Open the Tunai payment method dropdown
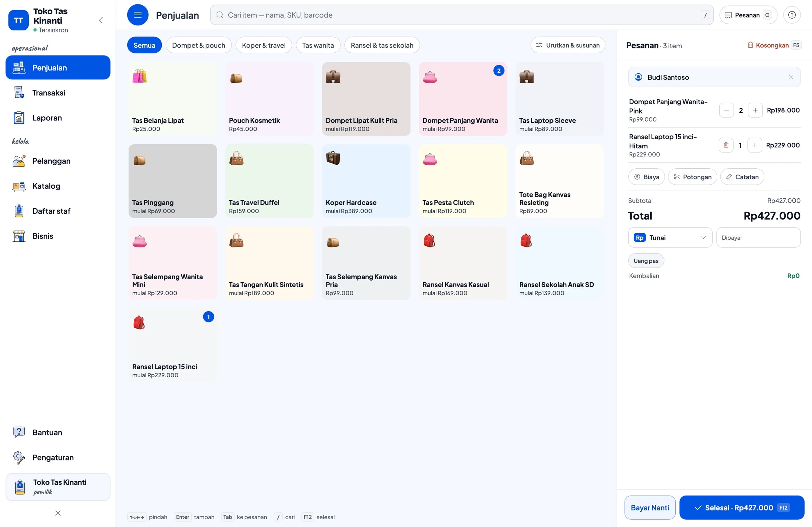The image size is (812, 527). 670,238
